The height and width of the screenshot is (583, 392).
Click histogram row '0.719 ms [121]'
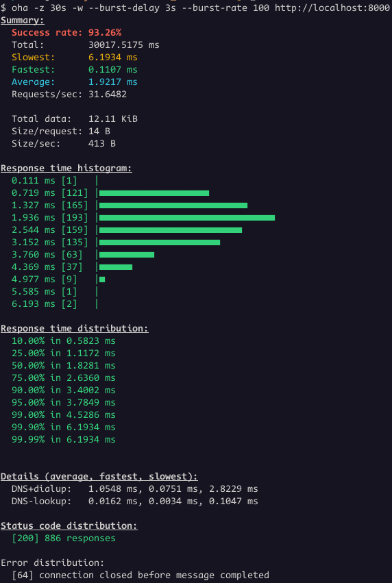pyautogui.click(x=110, y=193)
